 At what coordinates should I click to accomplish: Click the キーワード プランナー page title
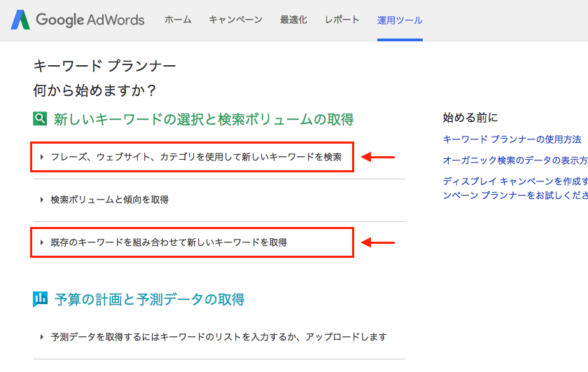click(104, 66)
